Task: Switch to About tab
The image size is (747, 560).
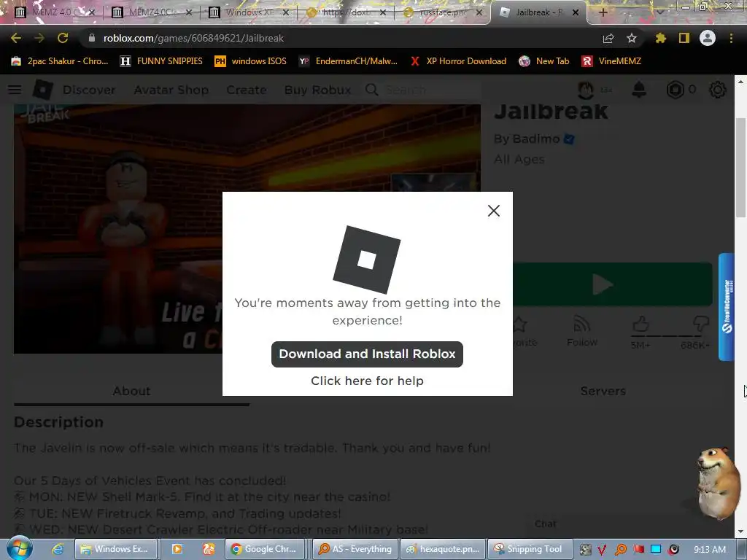Action: [131, 391]
